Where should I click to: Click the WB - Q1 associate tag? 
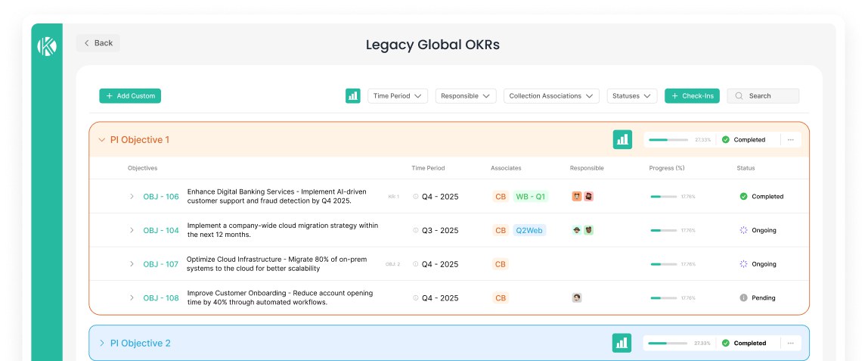tap(530, 197)
